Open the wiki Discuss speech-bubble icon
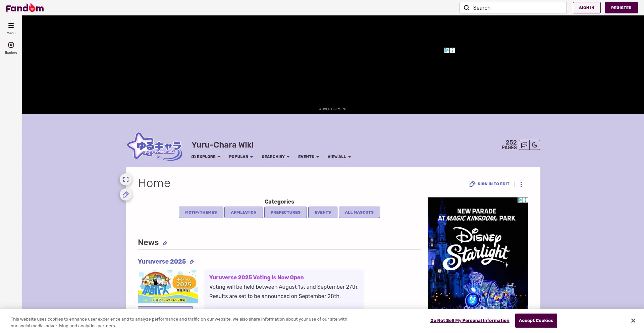Viewport: 644px width, 333px height. [524, 145]
